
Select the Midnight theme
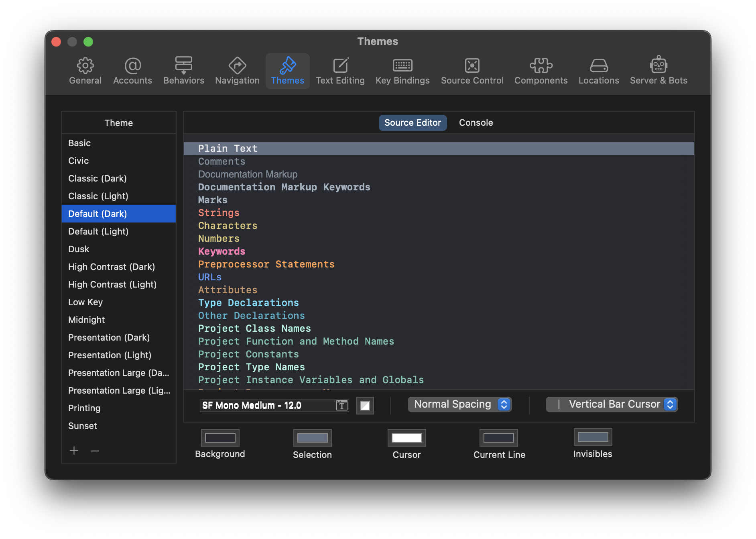pyautogui.click(x=87, y=320)
